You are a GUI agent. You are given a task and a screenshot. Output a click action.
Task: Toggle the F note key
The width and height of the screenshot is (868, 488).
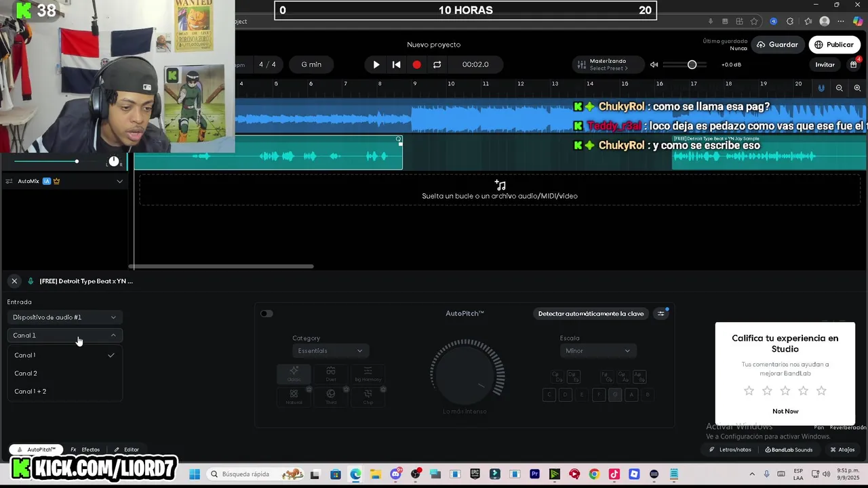(x=598, y=394)
